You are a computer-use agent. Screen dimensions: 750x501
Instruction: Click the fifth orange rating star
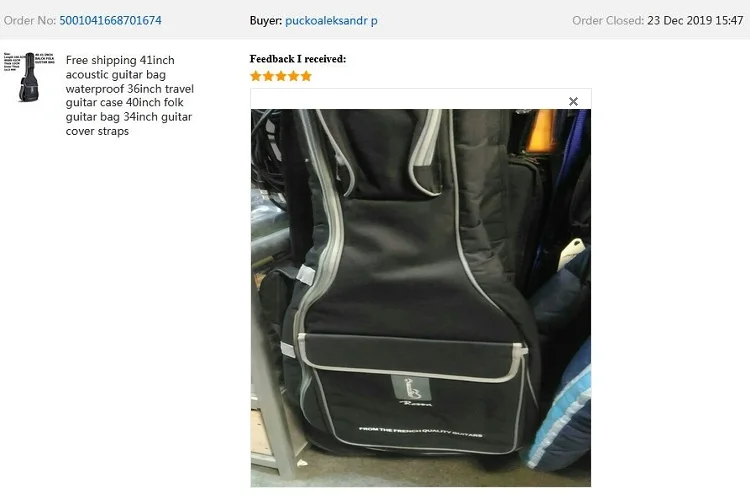coord(306,76)
